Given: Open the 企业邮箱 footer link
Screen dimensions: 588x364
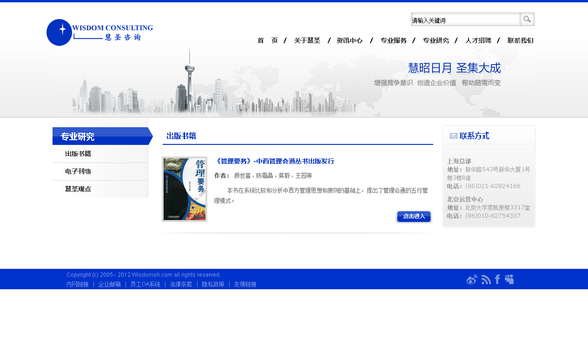Looking at the screenshot, I should coord(109,284).
